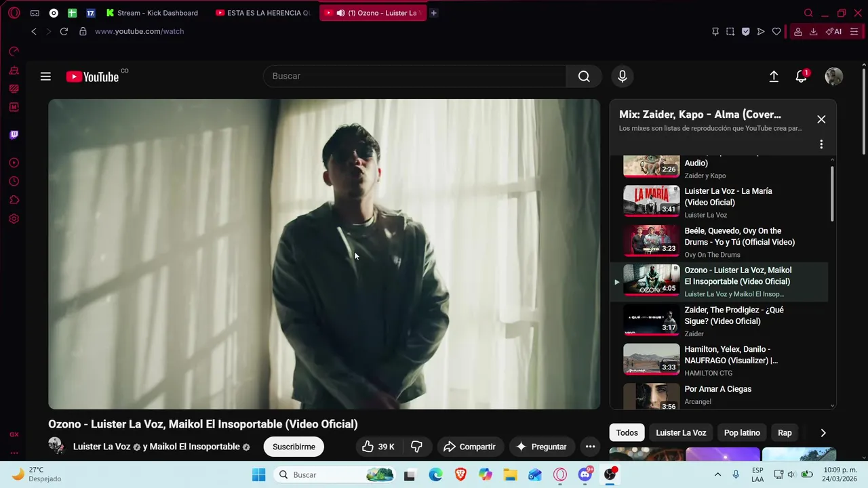Start voice search microphone
Screen dimensions: 868x488
[x=623, y=77]
